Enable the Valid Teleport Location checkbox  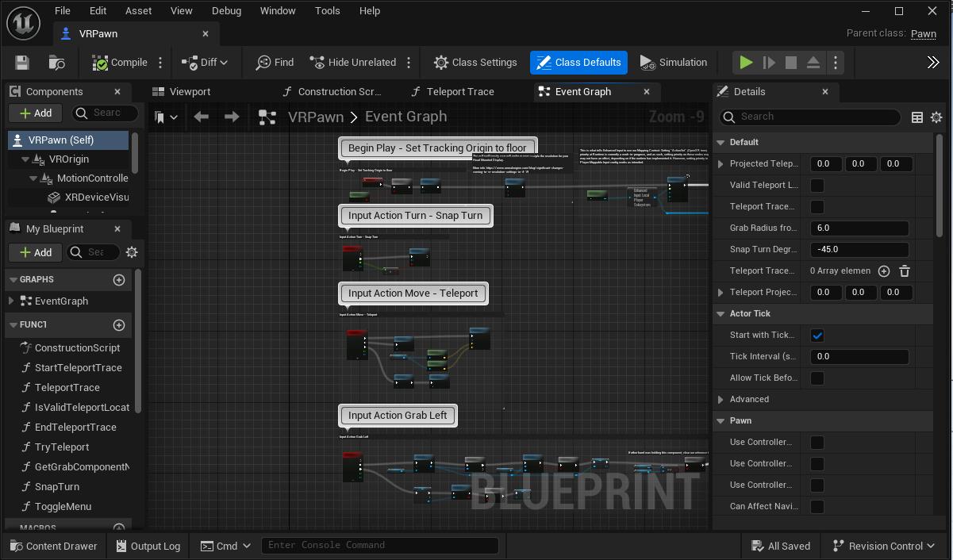click(817, 186)
